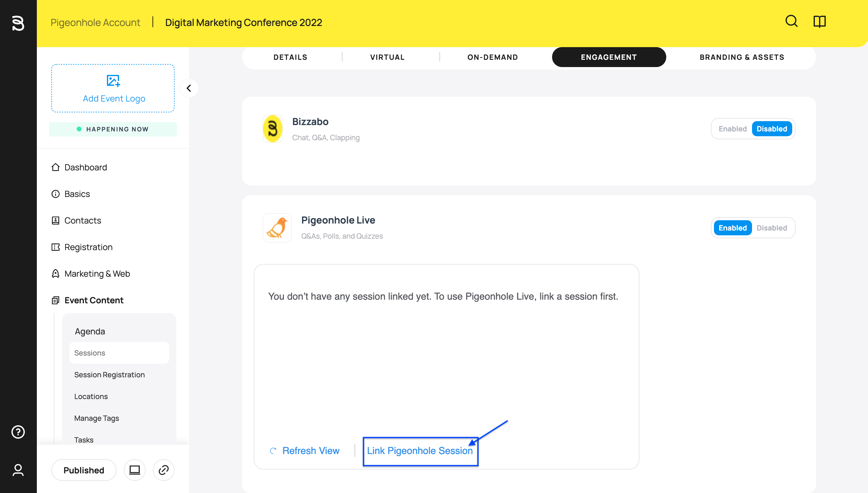
Task: Click the Digital Marketing Conference 2022 title
Action: tap(244, 22)
